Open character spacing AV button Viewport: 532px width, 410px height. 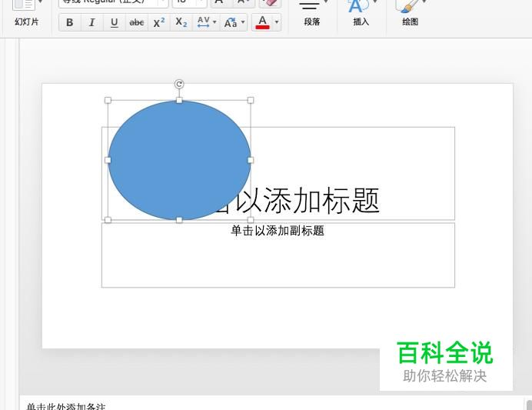tap(203, 23)
